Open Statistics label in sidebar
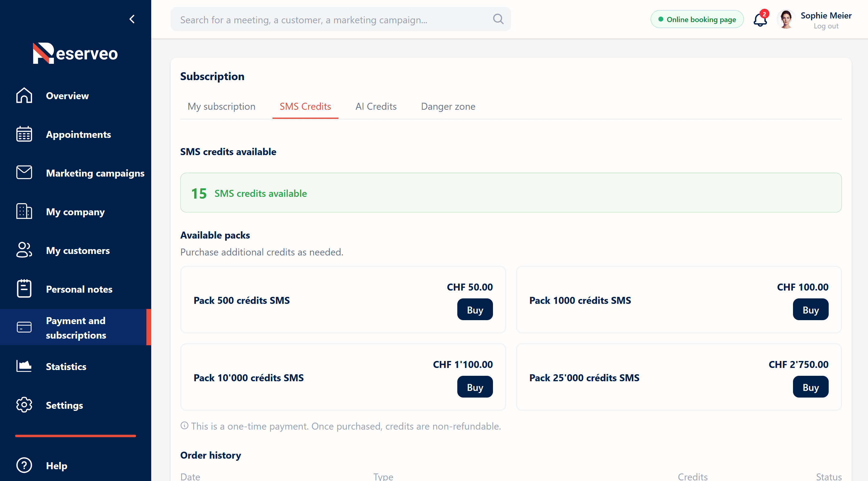The height and width of the screenshot is (481, 868). point(66,366)
